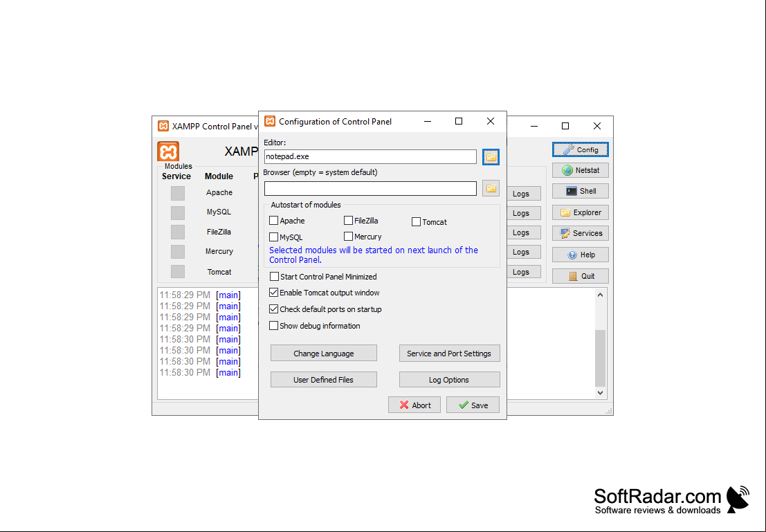Screen dimensions: 766x532
Task: Open Service and Port Settings
Action: [x=449, y=354]
